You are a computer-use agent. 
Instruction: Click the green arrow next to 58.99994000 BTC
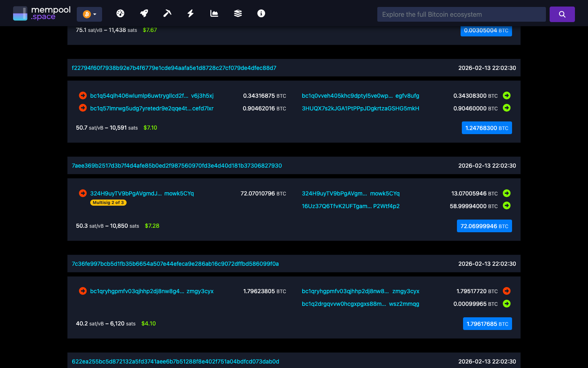(x=507, y=206)
